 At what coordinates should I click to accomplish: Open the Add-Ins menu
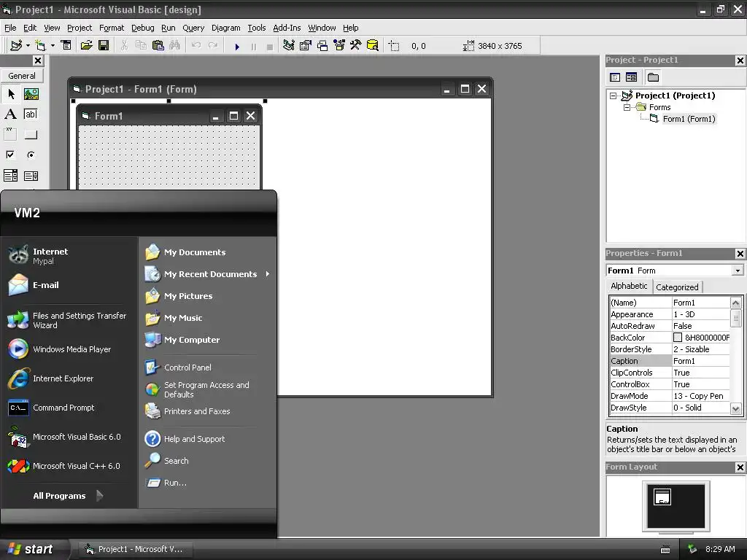click(287, 28)
